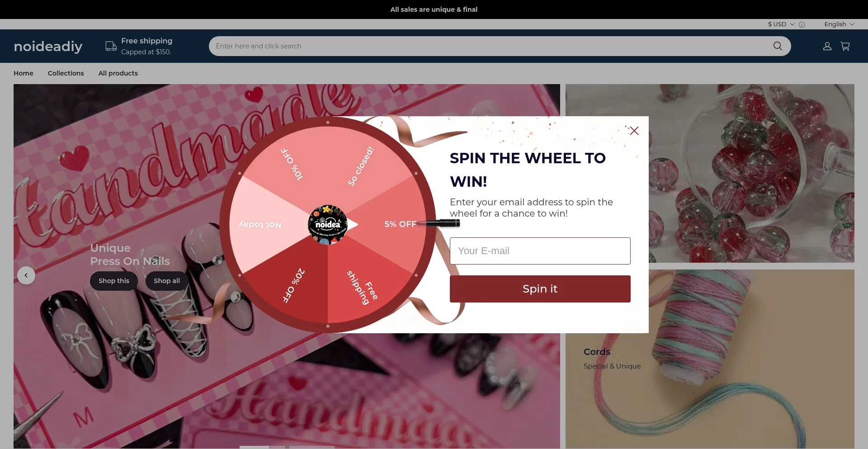The image size is (868, 449).
Task: Click the previous slide arrow
Action: 26,275
